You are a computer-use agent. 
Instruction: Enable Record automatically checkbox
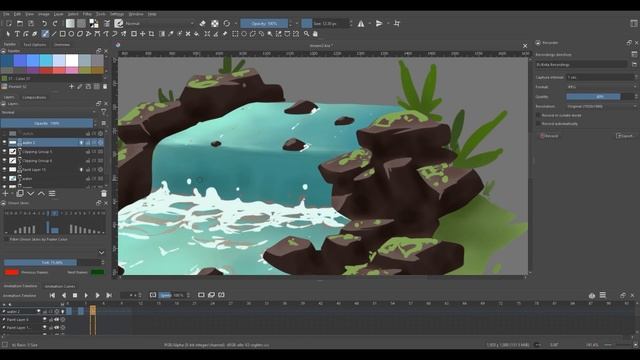click(538, 124)
